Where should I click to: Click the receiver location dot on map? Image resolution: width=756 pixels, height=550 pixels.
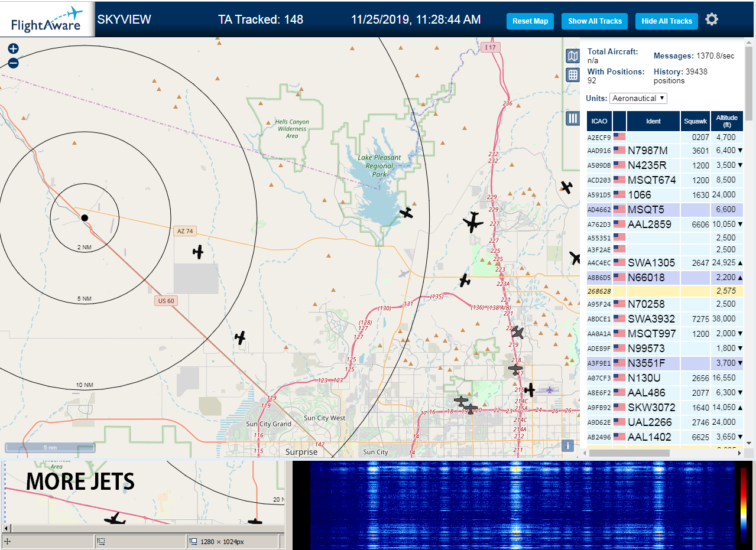coord(85,218)
